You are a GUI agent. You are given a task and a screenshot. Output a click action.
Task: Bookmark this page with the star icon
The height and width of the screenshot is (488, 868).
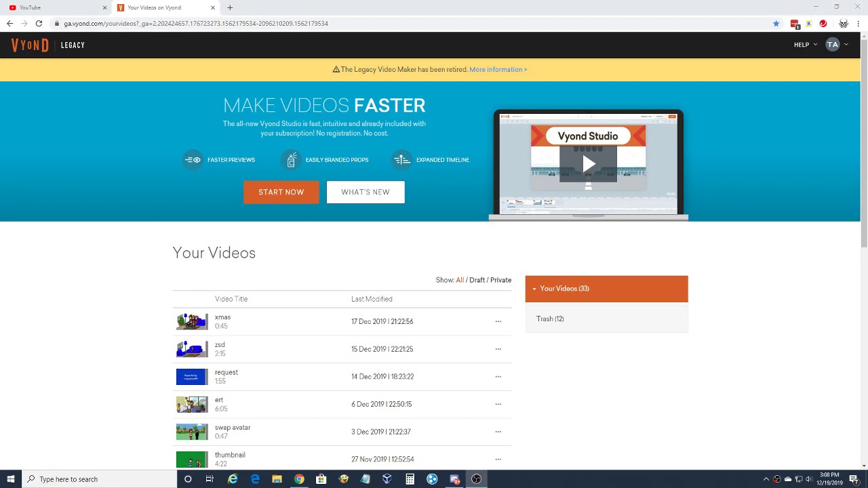(x=776, y=24)
